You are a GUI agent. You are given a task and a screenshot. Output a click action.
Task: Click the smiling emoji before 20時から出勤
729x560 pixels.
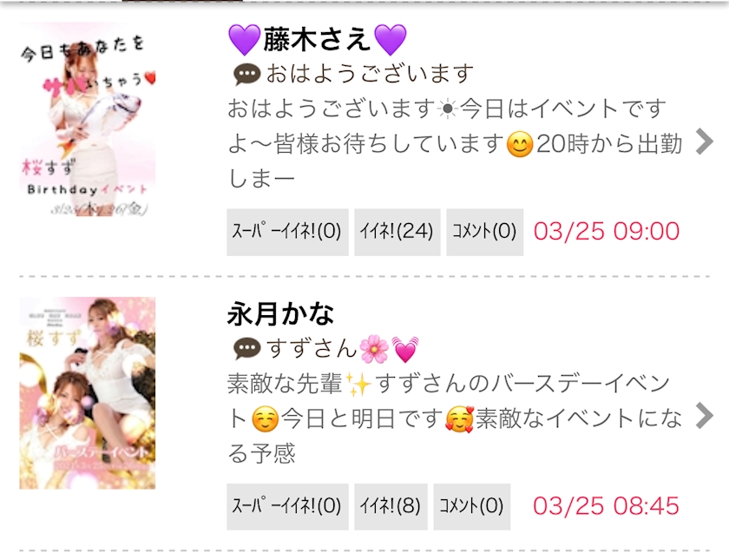(x=519, y=145)
